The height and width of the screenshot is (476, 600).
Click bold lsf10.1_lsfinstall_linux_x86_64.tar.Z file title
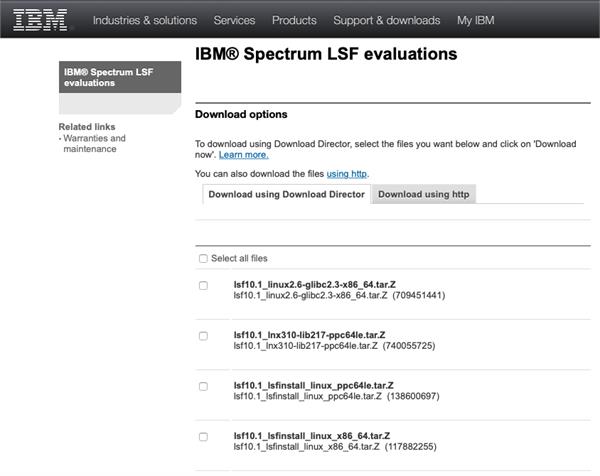312,436
